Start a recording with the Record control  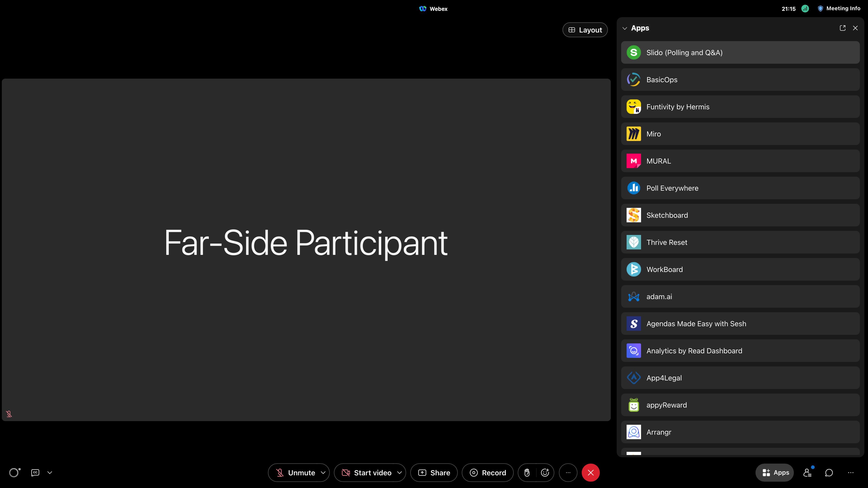[488, 472]
